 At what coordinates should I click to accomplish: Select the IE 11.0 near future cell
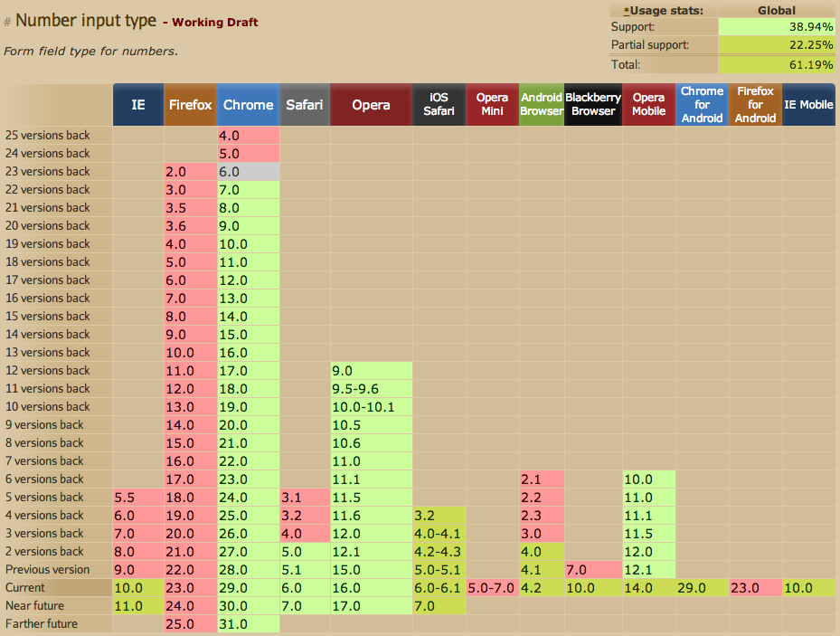coord(137,605)
